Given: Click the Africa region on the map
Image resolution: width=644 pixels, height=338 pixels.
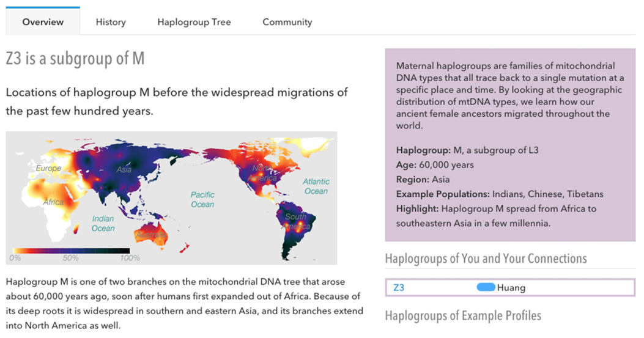Looking at the screenshot, I should 53,202.
